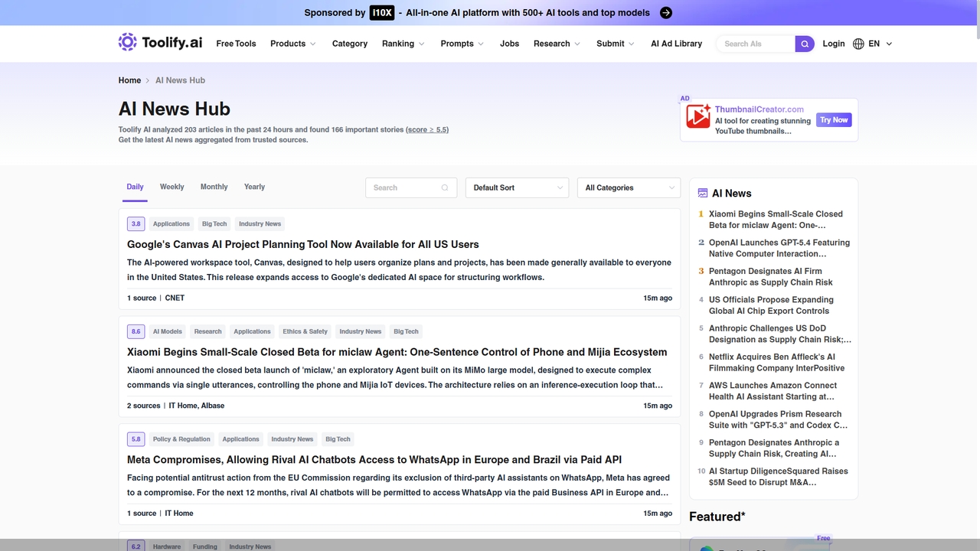The image size is (980, 551).
Task: Click the CNET source link
Action: [175, 298]
